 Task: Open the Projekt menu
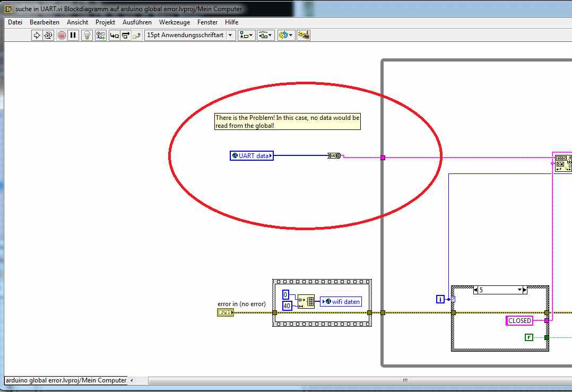tap(105, 22)
